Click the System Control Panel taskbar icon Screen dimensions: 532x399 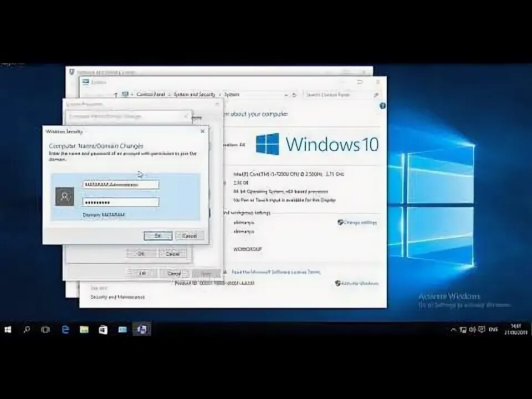click(122, 329)
